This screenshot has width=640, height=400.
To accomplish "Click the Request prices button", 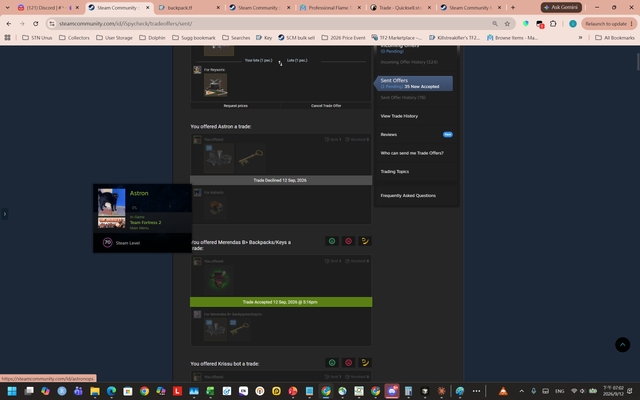I will [x=236, y=106].
